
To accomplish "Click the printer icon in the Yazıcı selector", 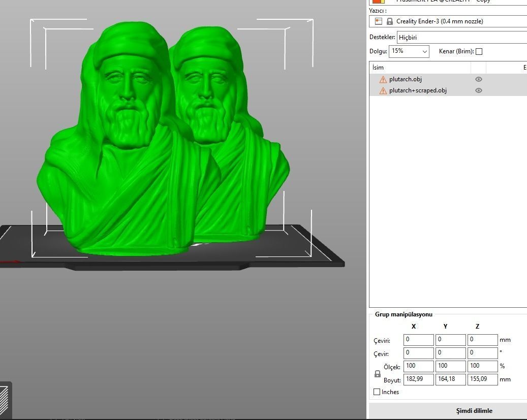I will [379, 21].
